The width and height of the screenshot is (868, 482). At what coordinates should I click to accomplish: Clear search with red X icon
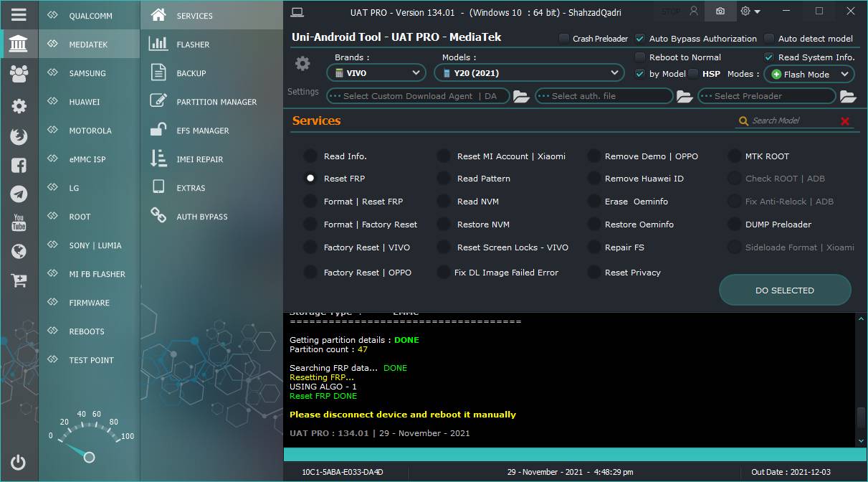point(845,121)
